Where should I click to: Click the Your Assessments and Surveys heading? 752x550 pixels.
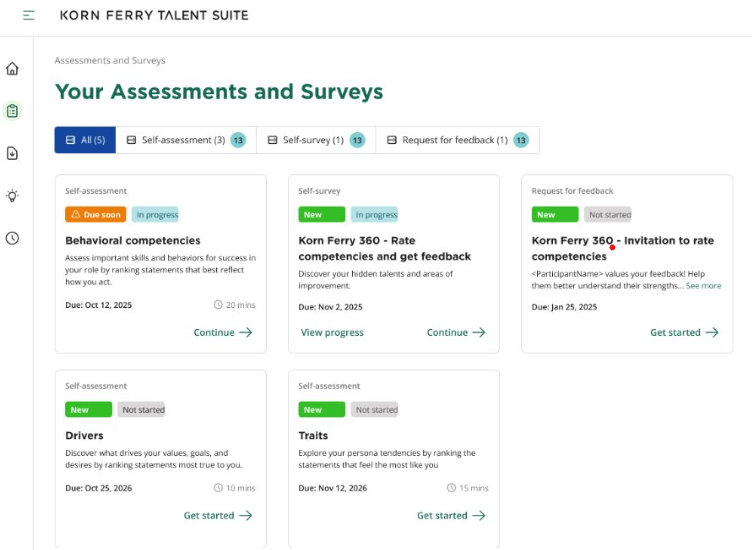(x=219, y=92)
